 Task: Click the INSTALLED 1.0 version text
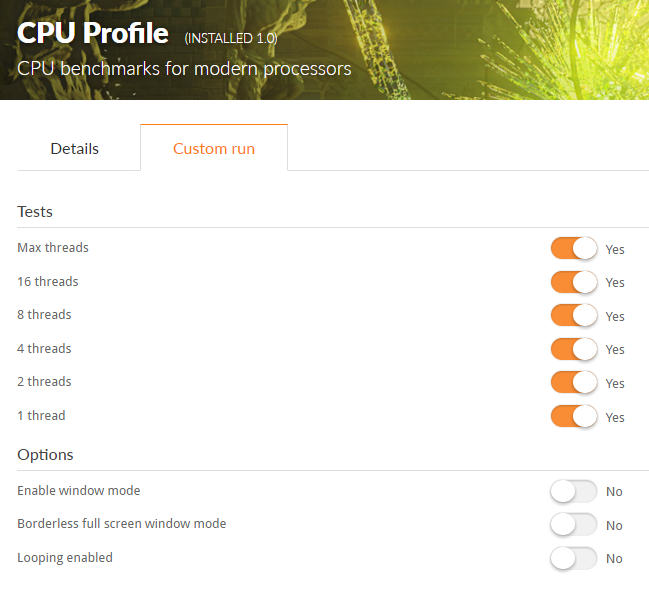click(x=231, y=38)
